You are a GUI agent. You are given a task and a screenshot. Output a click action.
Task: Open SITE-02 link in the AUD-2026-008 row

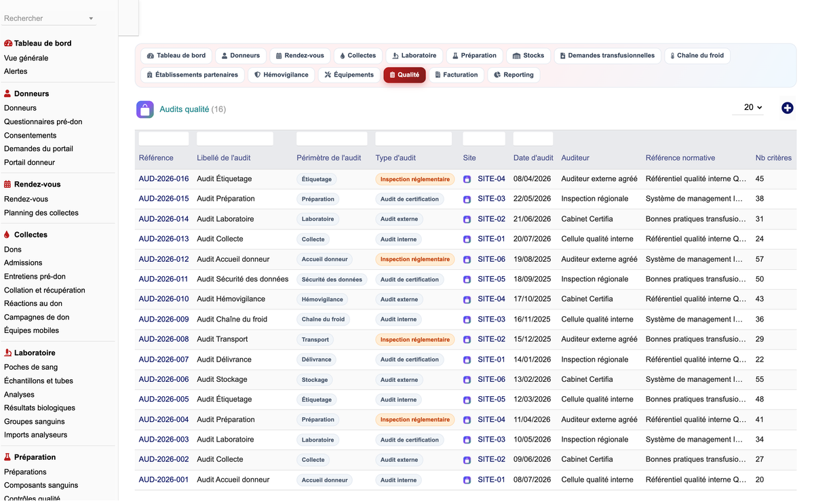(491, 339)
